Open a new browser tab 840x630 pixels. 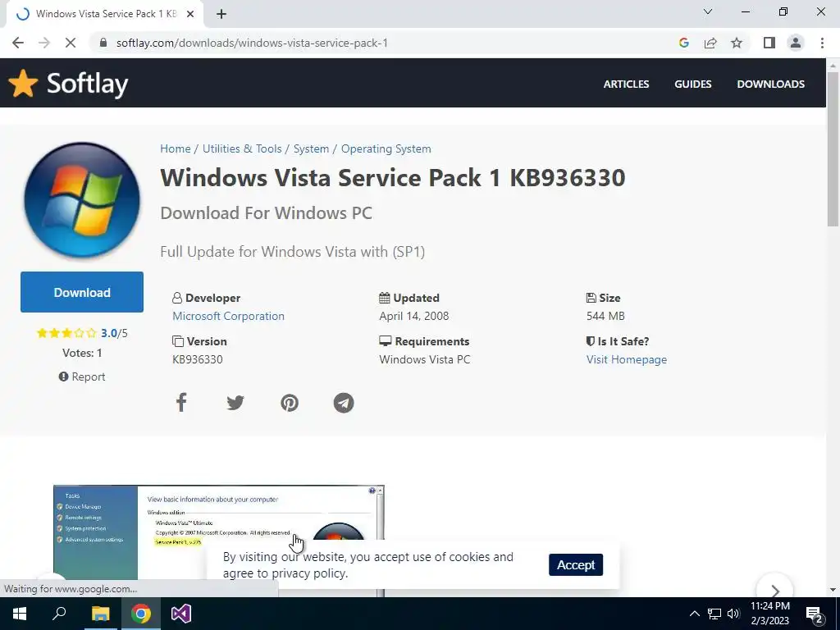point(221,14)
